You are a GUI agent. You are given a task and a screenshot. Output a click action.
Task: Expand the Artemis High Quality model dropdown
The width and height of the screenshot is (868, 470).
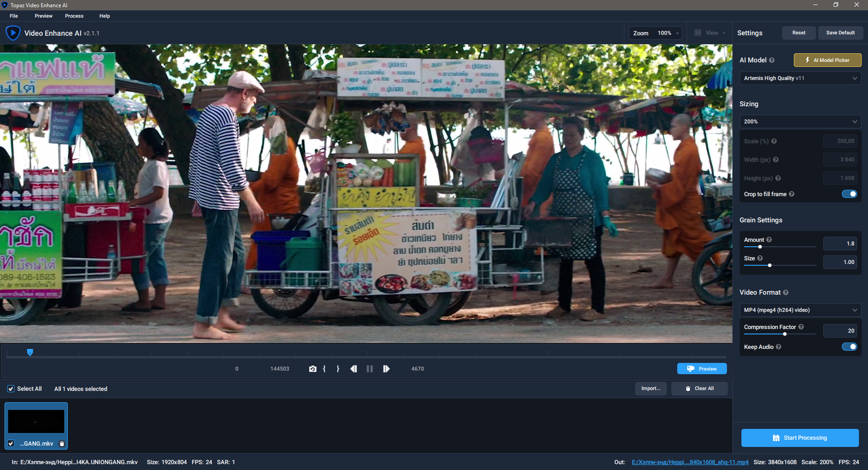point(800,78)
